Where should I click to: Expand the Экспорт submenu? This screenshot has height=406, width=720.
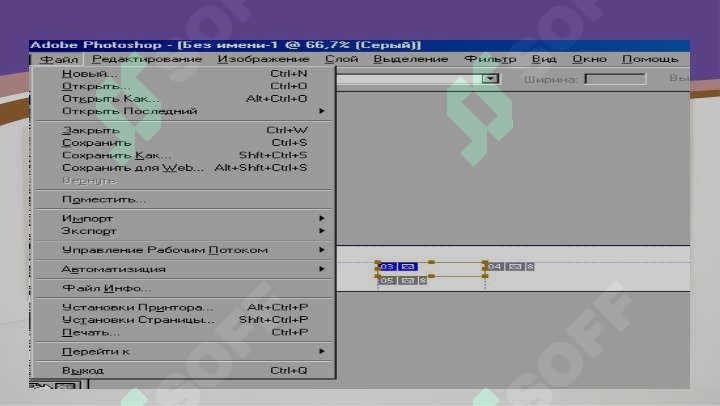point(184,231)
